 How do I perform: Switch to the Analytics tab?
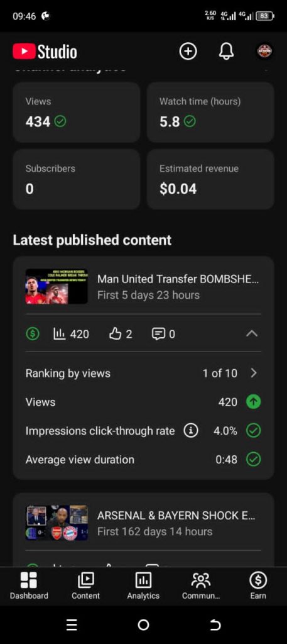[x=143, y=586]
